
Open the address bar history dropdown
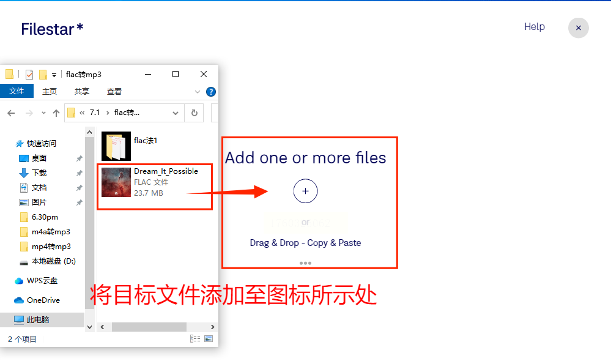(x=176, y=113)
